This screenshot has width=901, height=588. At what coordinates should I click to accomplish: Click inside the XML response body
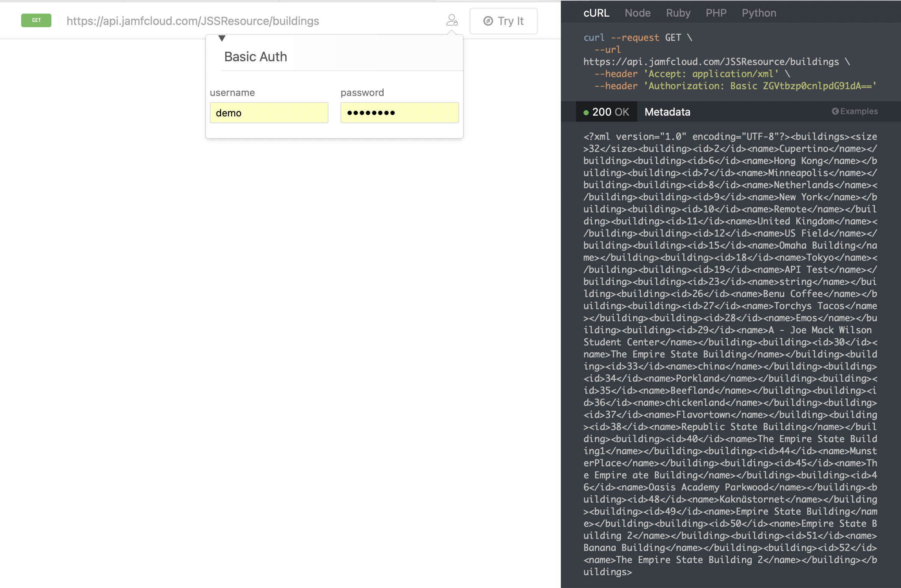[x=730, y=354]
